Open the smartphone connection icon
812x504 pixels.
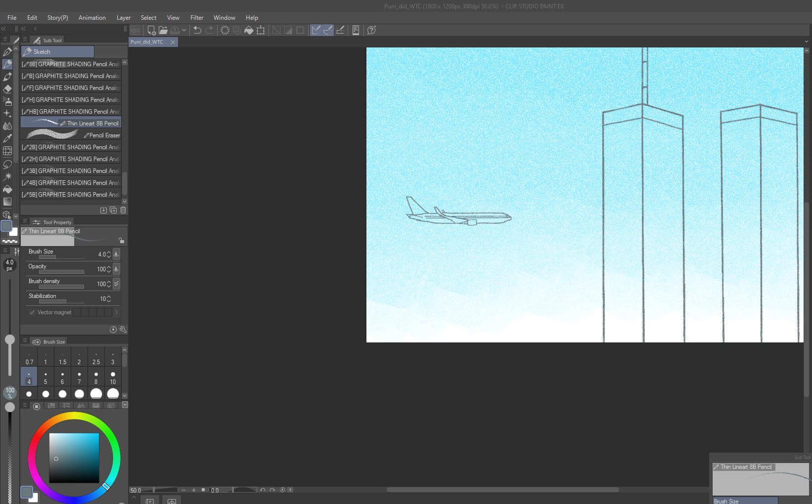[356, 30]
